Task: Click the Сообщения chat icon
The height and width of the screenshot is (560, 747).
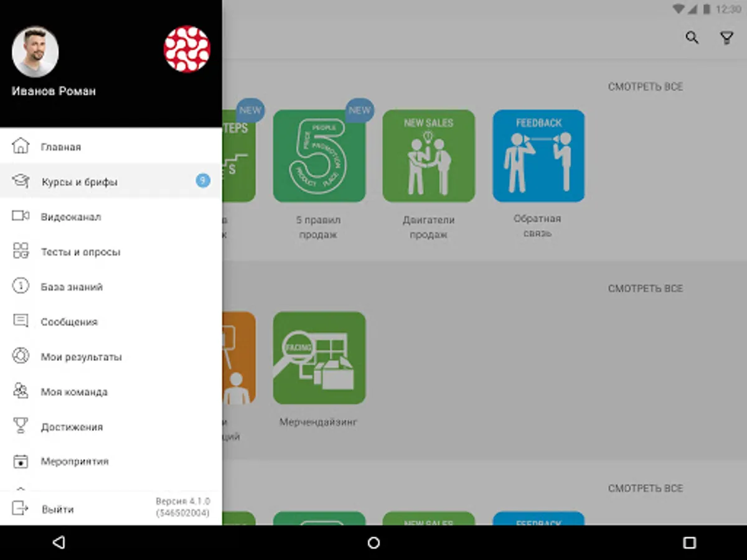Action: pos(21,321)
